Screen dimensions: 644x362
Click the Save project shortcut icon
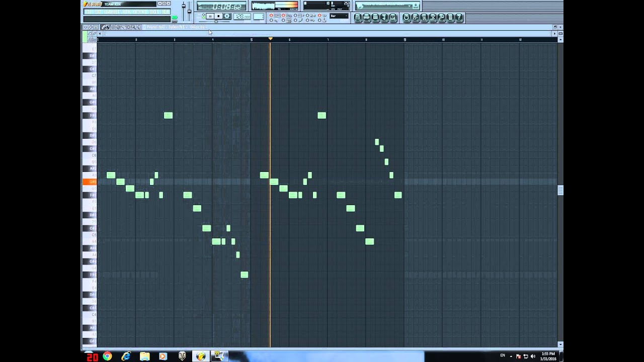coord(415,18)
